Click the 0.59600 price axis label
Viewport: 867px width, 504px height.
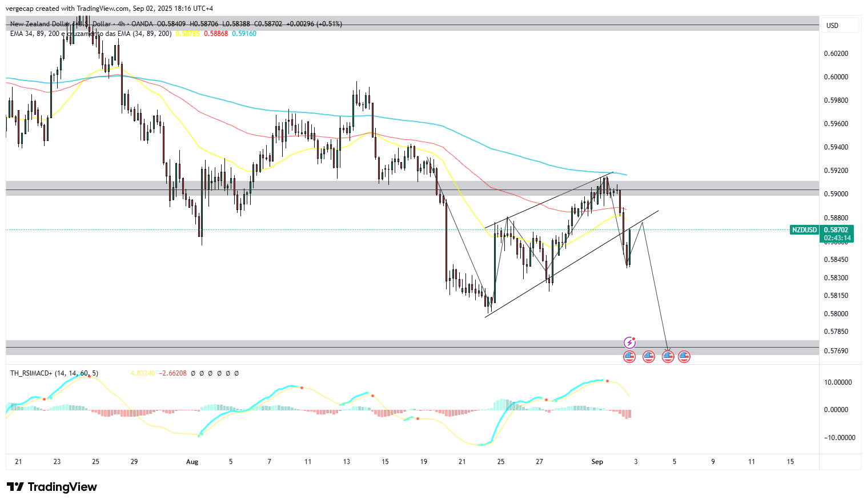[x=836, y=124]
